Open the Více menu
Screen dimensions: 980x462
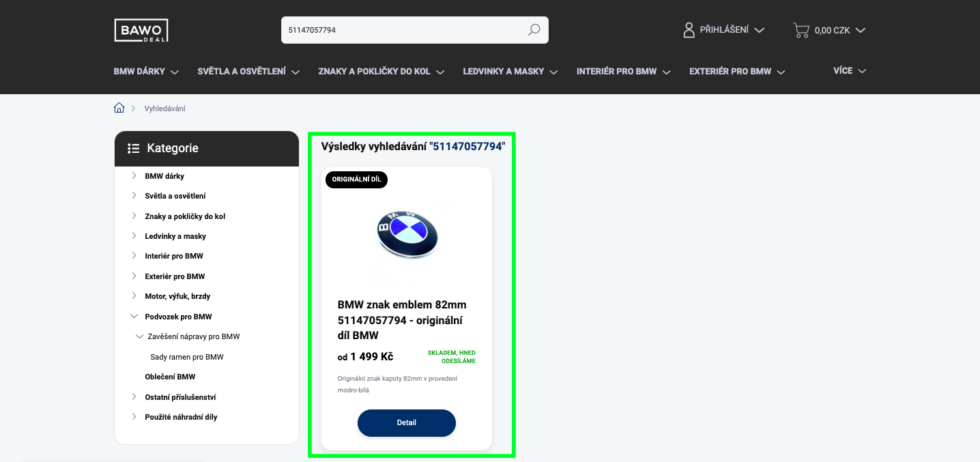click(x=850, y=70)
